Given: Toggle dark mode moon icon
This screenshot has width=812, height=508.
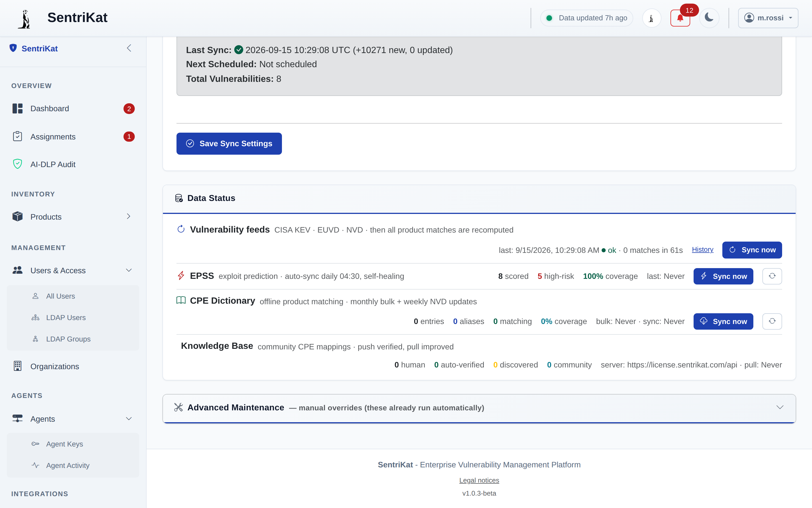Looking at the screenshot, I should [709, 17].
